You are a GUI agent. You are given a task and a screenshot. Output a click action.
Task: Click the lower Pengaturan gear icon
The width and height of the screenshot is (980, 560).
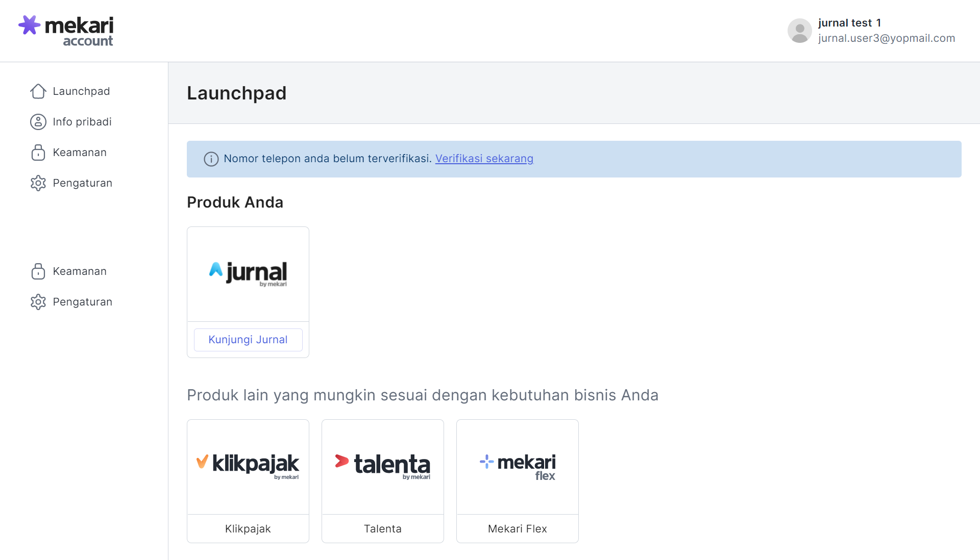(38, 302)
